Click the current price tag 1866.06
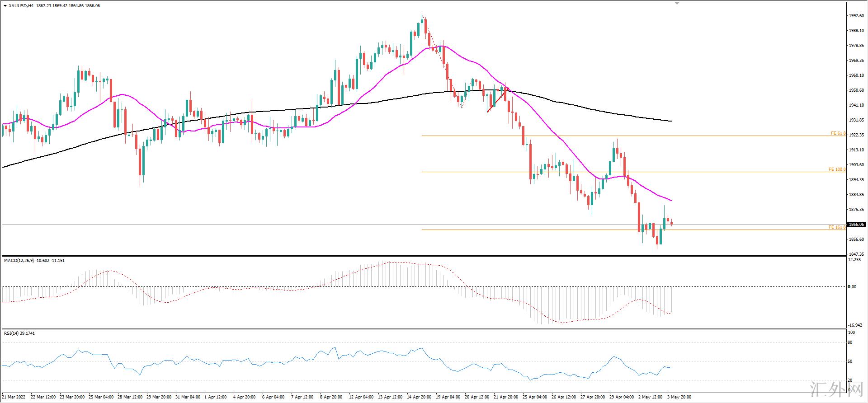 point(856,225)
